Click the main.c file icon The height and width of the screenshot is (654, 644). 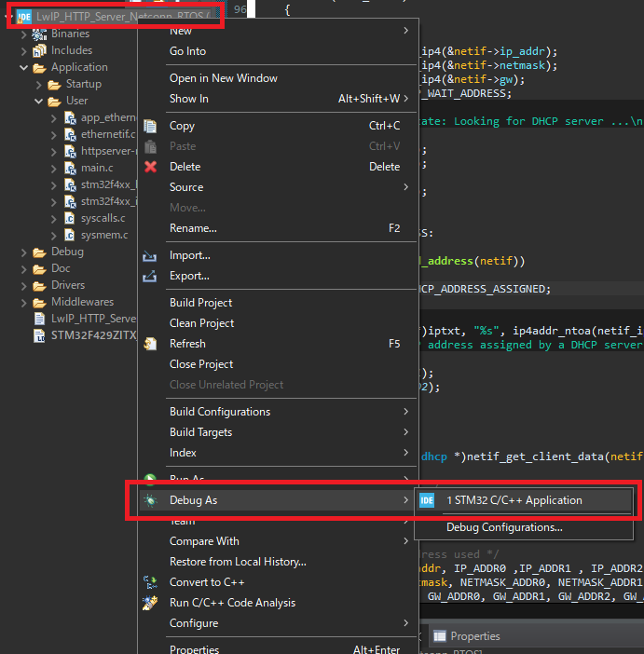[70, 168]
